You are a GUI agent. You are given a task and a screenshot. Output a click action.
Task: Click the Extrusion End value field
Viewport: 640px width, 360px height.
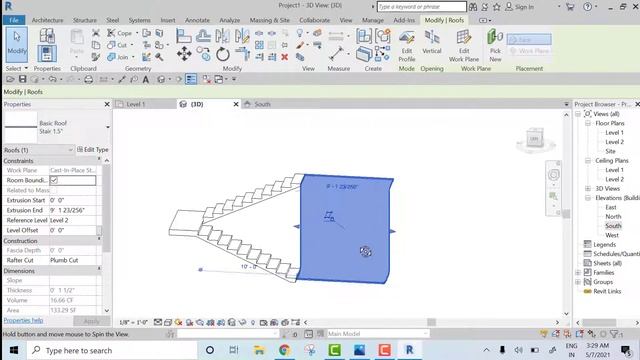tap(73, 210)
